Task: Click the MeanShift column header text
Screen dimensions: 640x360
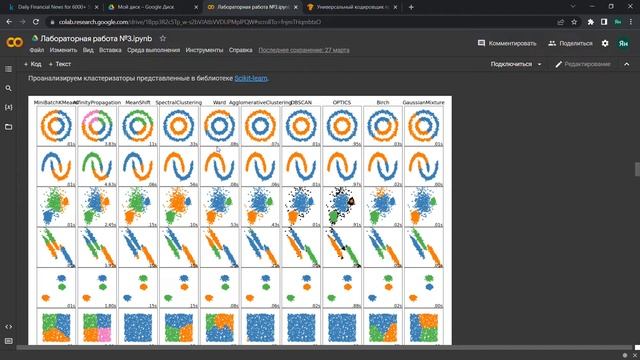Action: coord(138,102)
